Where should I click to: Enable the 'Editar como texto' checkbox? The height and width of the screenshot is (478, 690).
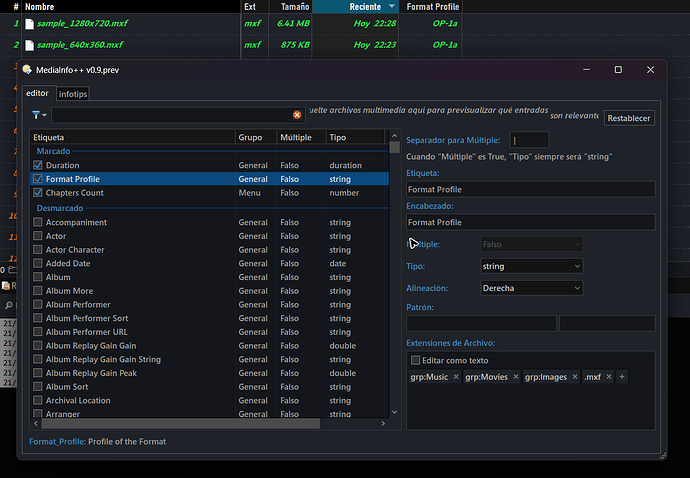point(416,360)
